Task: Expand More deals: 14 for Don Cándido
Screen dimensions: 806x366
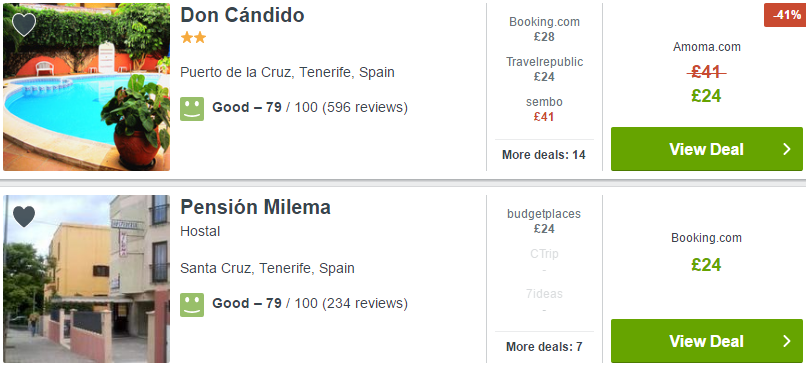Action: point(544,155)
